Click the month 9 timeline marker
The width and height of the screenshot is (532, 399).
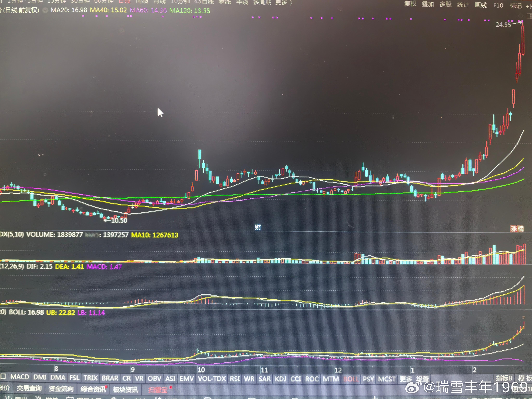132,369
